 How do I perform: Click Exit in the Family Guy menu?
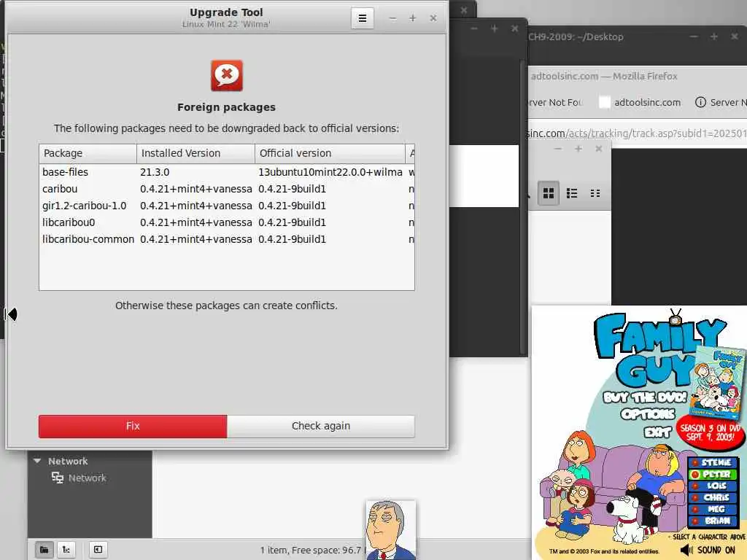[657, 432]
